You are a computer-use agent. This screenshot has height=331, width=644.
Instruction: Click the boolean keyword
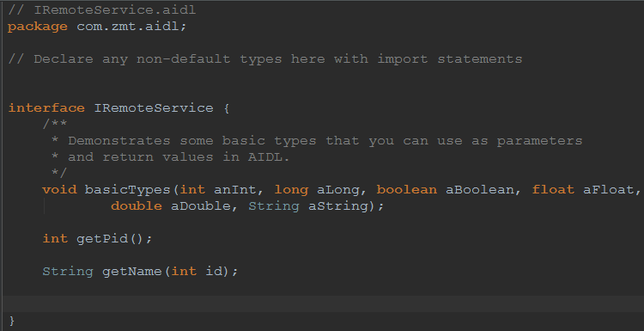[x=407, y=189]
